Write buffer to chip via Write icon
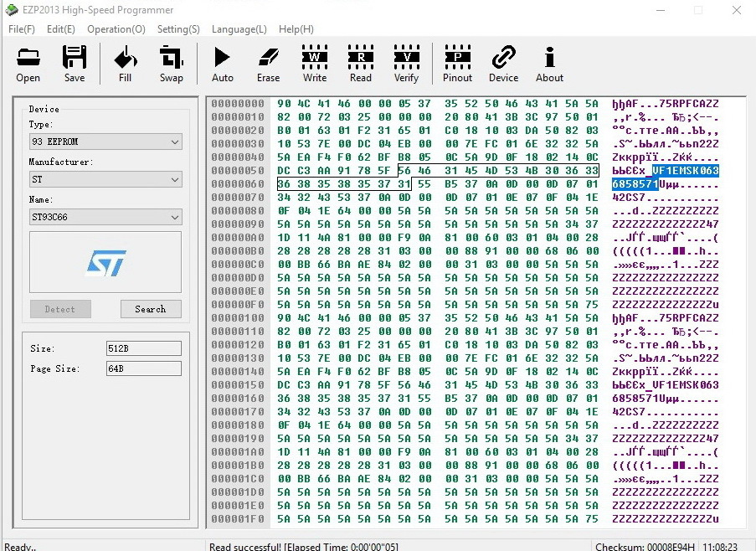The height and width of the screenshot is (551, 756). [314, 64]
